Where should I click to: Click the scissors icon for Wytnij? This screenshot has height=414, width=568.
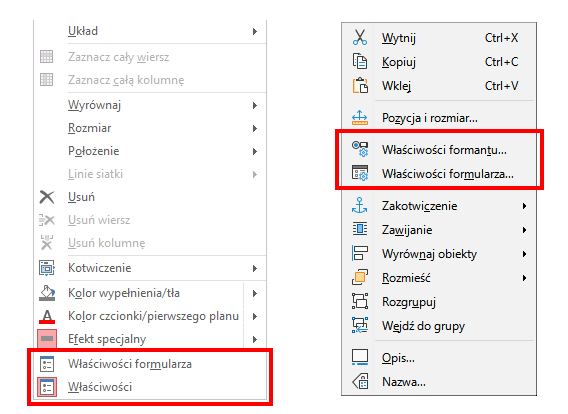coord(360,37)
